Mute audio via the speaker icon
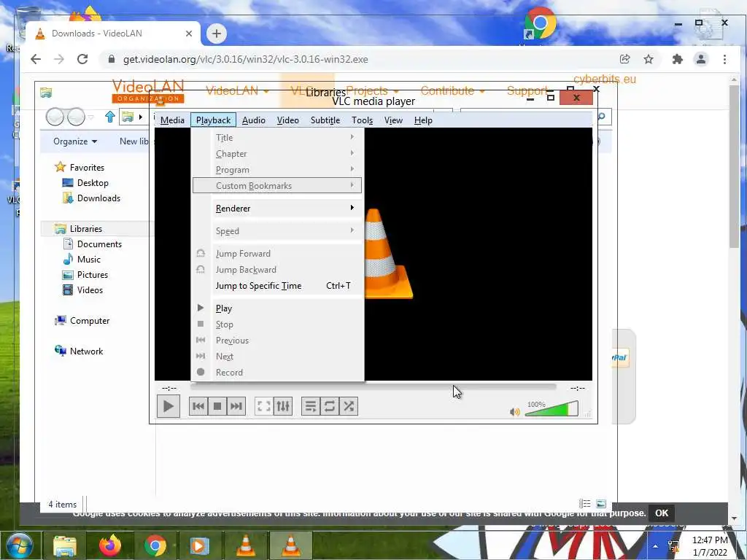The width and height of the screenshot is (747, 560). click(514, 412)
